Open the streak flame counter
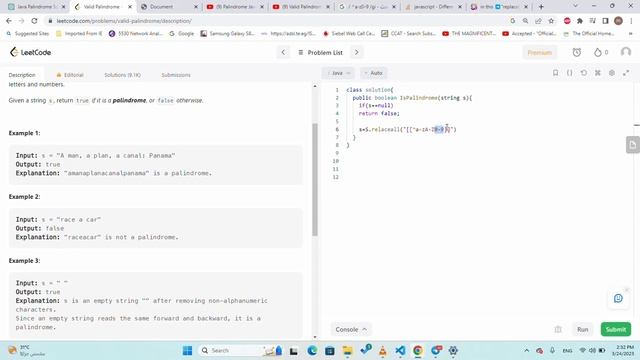Screen dimensions: 640x360 coord(600,52)
